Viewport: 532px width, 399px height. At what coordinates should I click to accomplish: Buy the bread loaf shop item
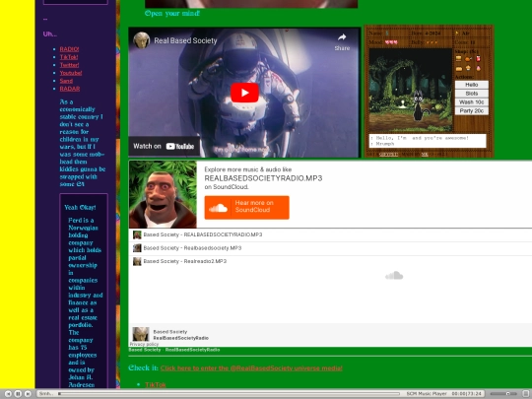tap(459, 68)
